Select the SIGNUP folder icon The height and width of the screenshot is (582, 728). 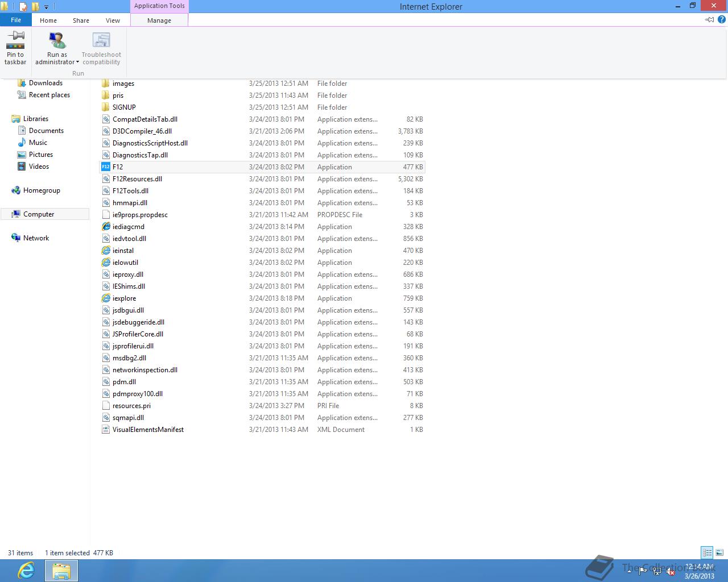[106, 107]
